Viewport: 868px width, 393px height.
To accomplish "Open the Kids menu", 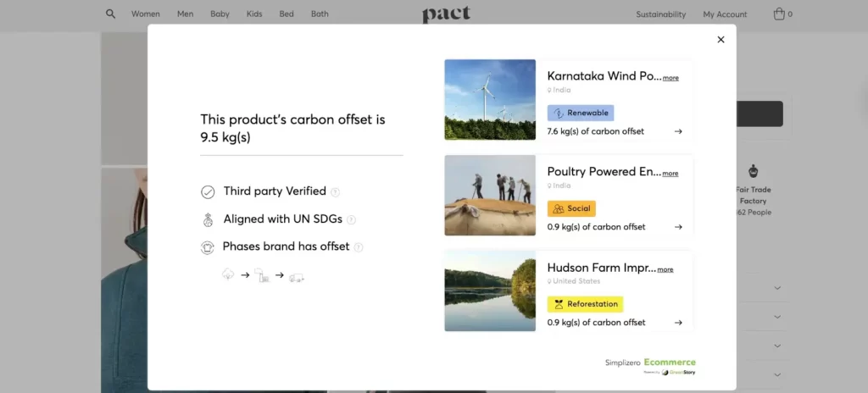I will [254, 14].
